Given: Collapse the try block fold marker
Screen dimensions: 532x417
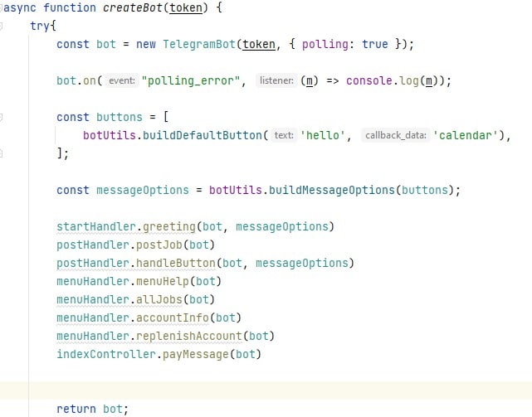Looking at the screenshot, I should pos(1,26).
